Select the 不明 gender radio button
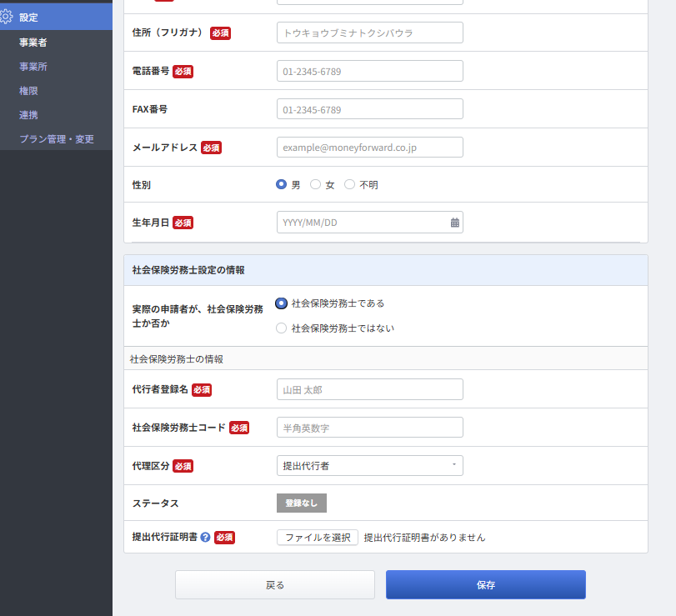This screenshot has height=616, width=676. coord(349,185)
